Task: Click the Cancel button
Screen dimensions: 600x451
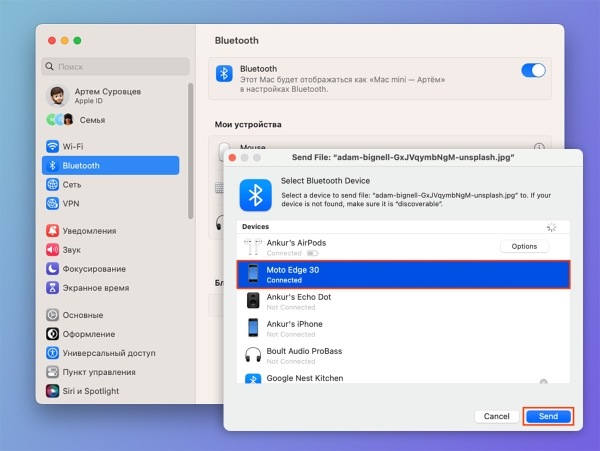Action: click(497, 415)
